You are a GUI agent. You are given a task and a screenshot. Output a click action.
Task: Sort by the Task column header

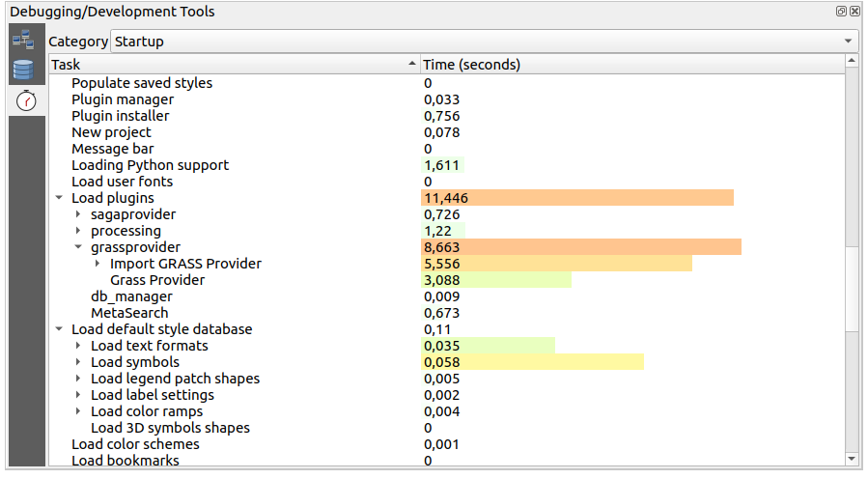click(x=232, y=65)
